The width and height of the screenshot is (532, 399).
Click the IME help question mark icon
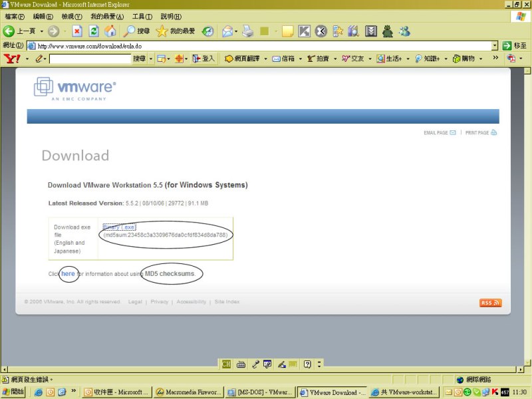[x=307, y=364]
